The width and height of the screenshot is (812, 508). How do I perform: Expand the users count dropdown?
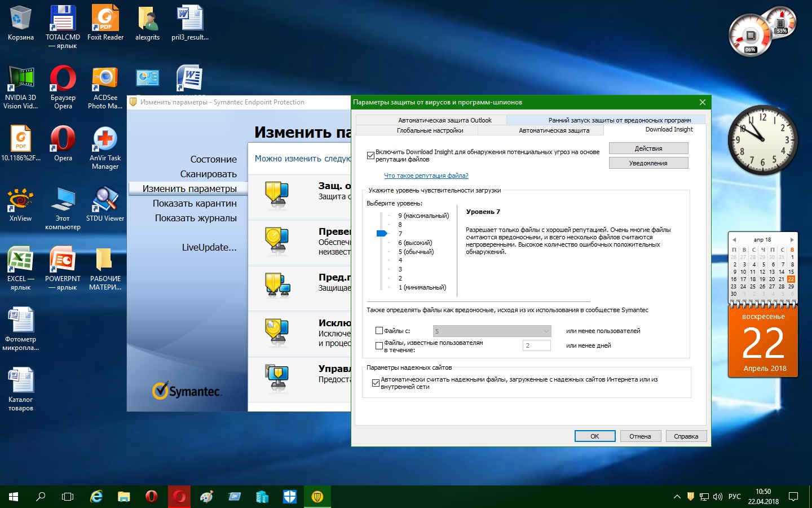coord(546,331)
